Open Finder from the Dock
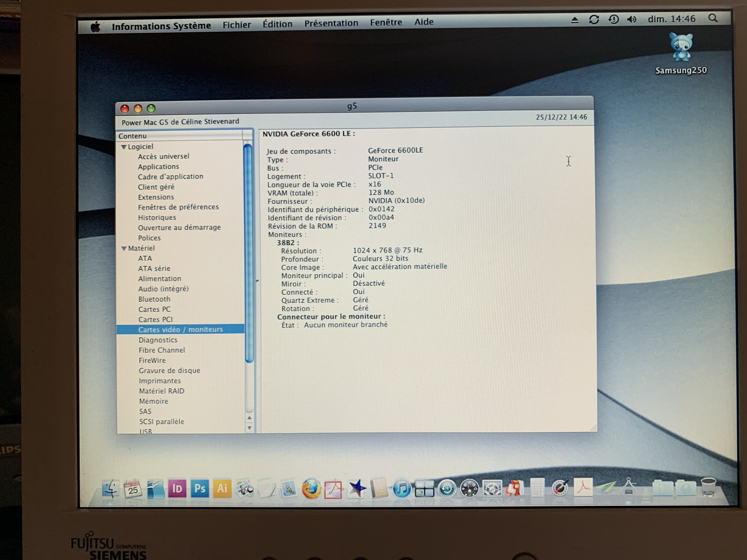This screenshot has width=747, height=560. [x=110, y=489]
